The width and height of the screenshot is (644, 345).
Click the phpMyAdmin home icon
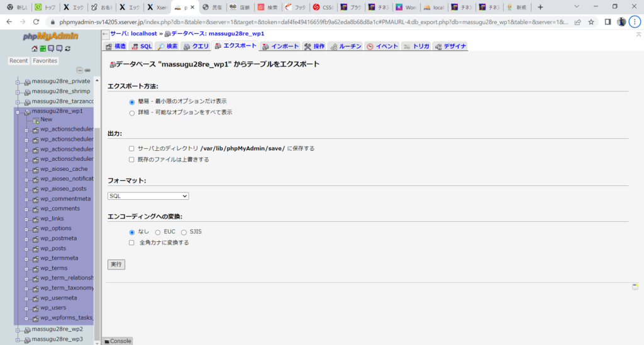(35, 48)
